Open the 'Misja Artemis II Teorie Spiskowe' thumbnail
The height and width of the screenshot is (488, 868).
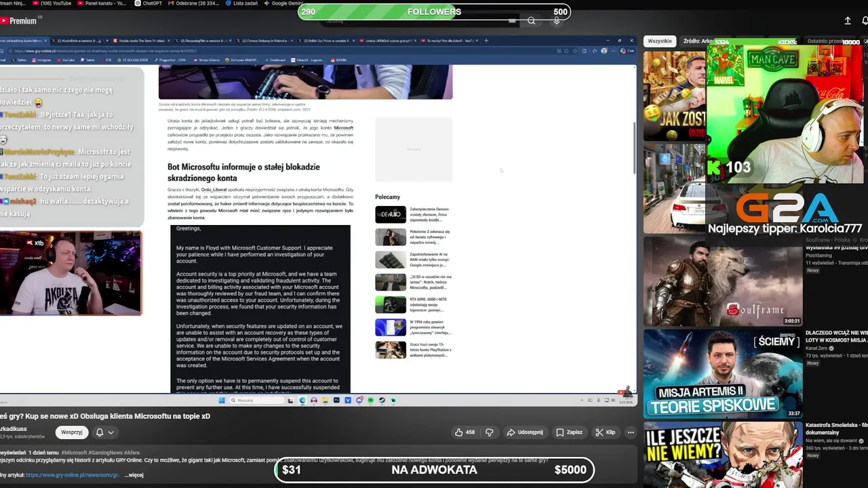click(722, 373)
